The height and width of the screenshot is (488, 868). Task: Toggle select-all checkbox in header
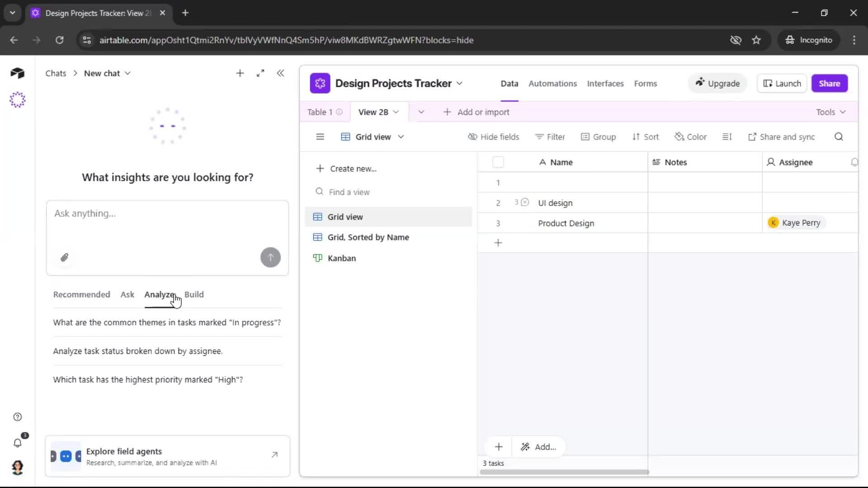[498, 162]
